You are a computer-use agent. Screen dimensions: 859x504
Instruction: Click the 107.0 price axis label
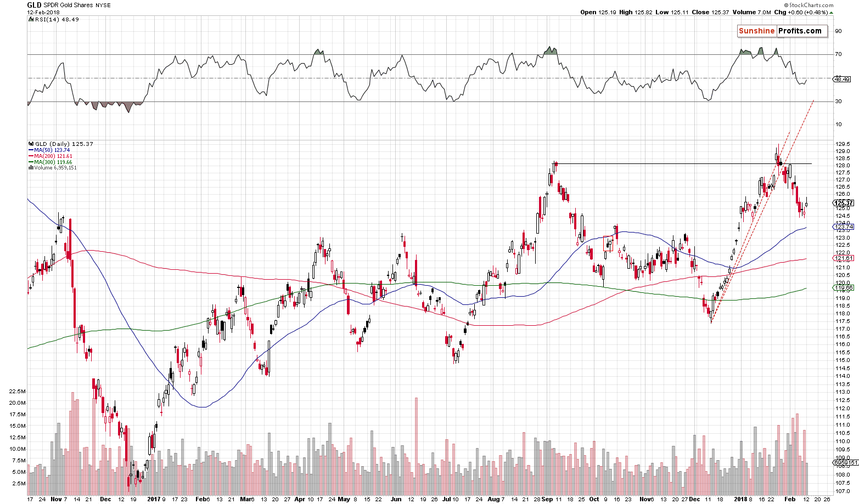click(841, 491)
